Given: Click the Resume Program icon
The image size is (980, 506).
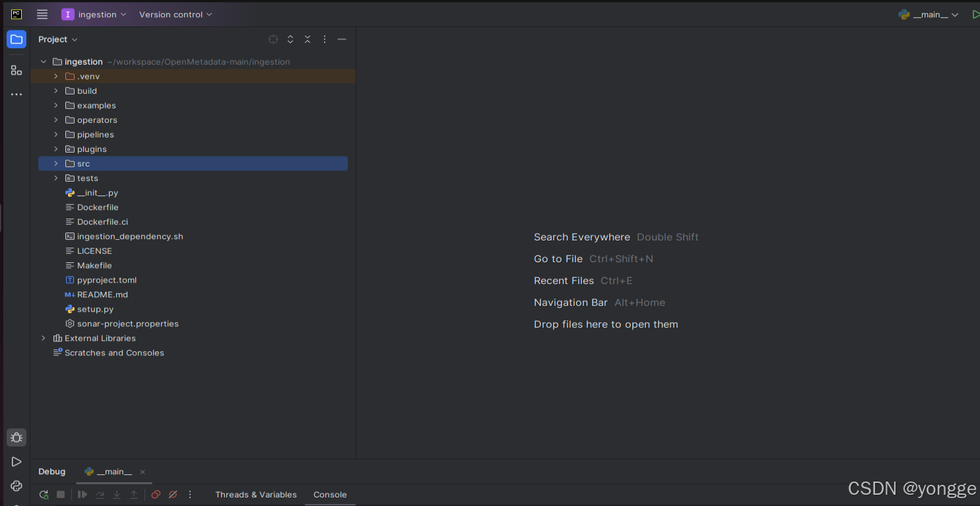Looking at the screenshot, I should (x=82, y=495).
